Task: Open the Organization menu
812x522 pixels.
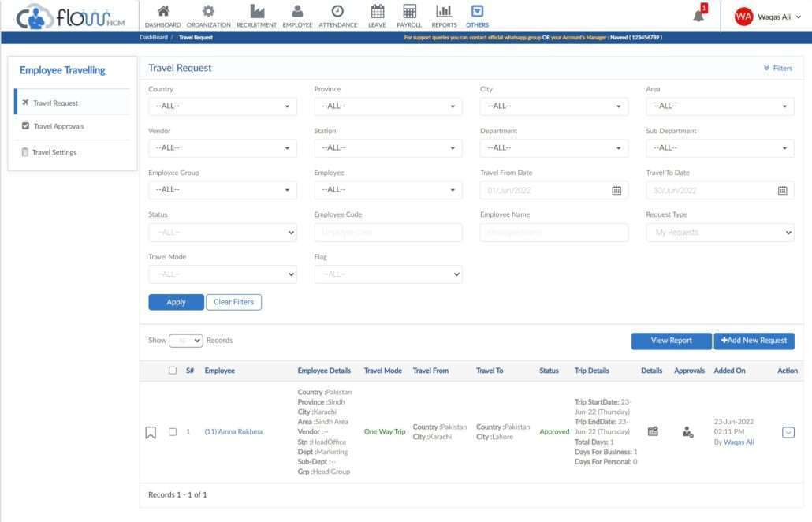Action: pyautogui.click(x=208, y=13)
